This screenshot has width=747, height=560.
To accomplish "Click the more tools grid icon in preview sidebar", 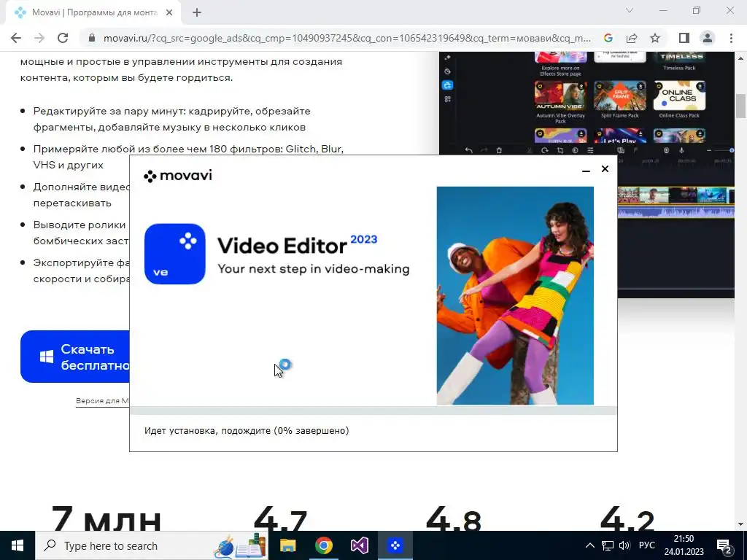I will [x=447, y=99].
